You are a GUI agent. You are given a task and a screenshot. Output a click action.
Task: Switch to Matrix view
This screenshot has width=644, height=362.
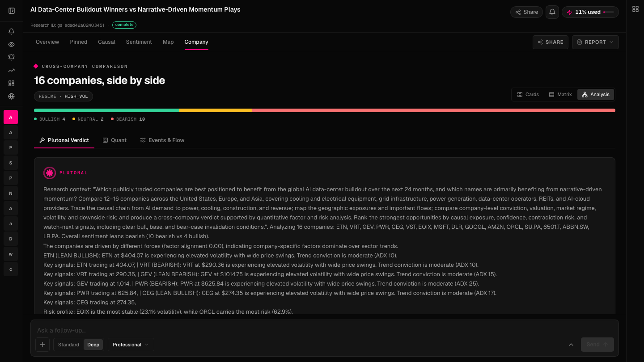[560, 94]
